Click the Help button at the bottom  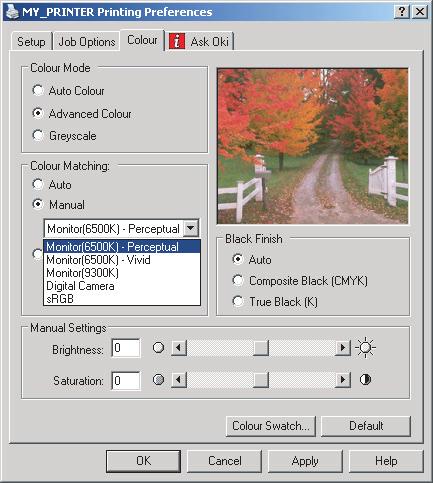pos(386,461)
